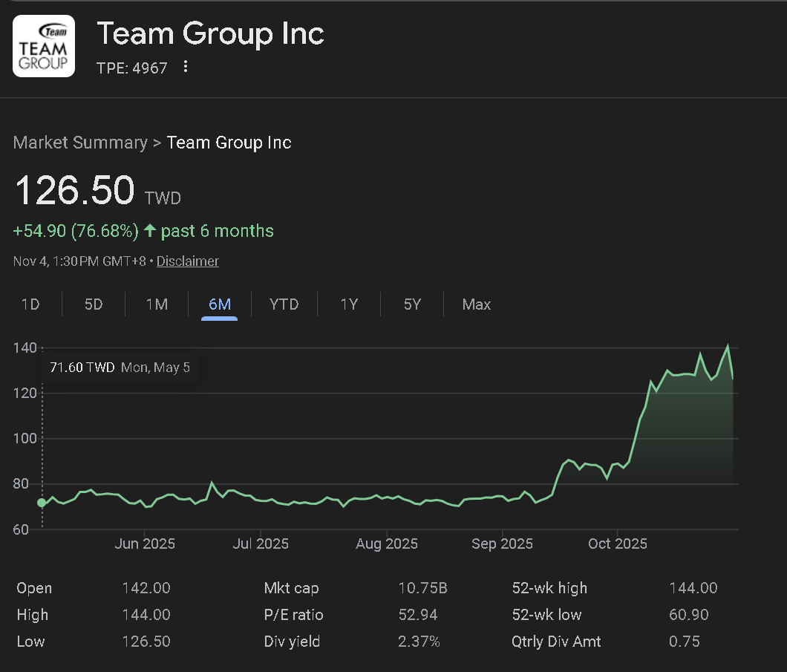Screen dimensions: 787x672
Task: Click the 60 y-axis label
Action: 21,529
